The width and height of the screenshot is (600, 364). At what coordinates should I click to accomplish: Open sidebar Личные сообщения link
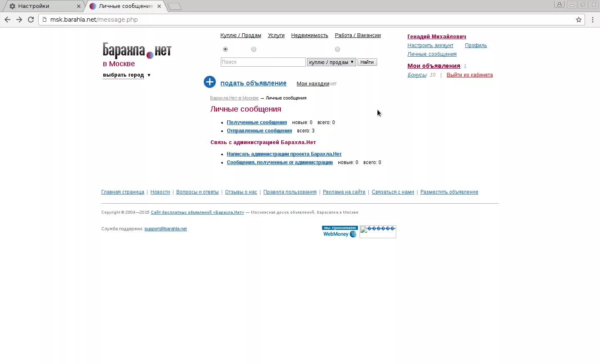coord(432,54)
